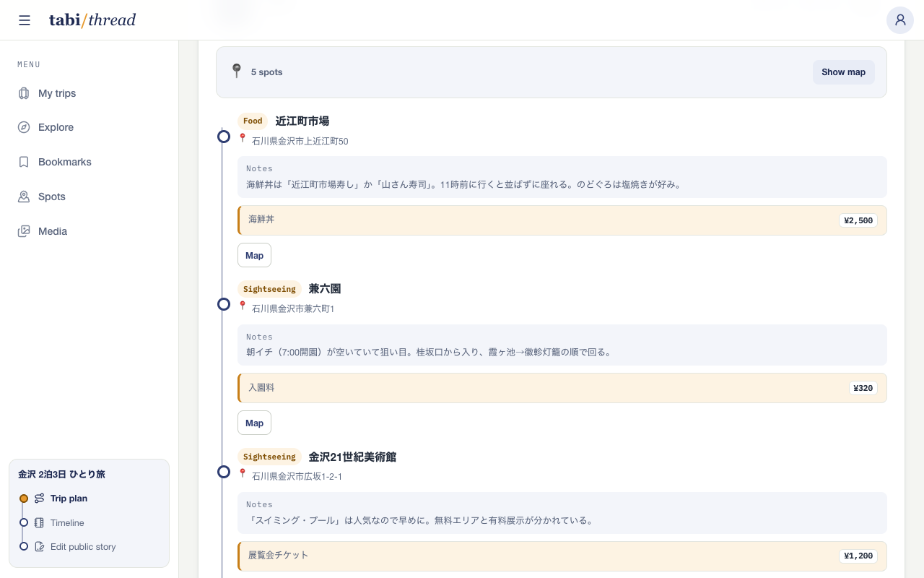
Task: Click the red pin by 石川県金沢市上近江町50
Action: [x=243, y=138]
